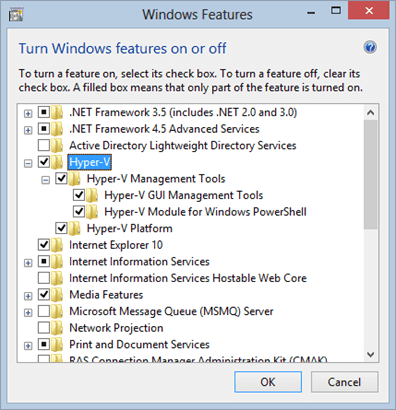Uncheck the Hyper-V root checkbox
Screen dimensions: 396x410
click(44, 162)
